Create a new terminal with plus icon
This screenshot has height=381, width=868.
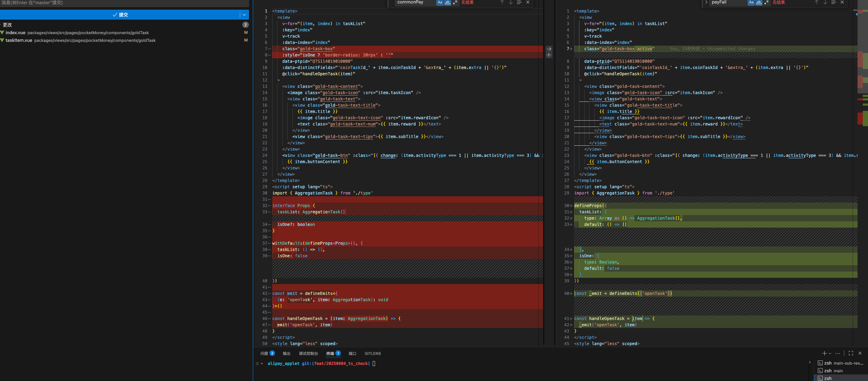click(824, 353)
